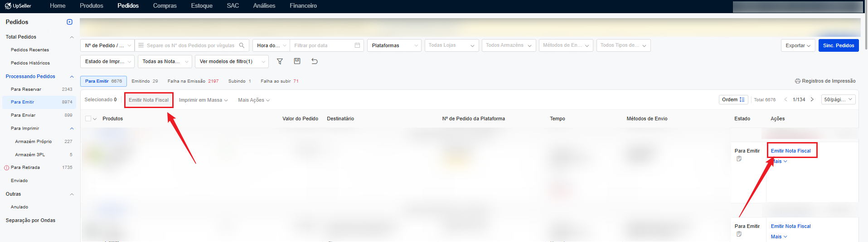Click the UpSeller logo icon
The image size is (868, 242).
pos(8,6)
